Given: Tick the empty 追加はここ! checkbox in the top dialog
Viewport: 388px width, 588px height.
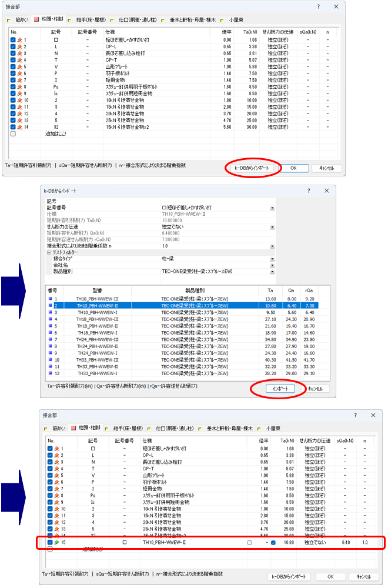Looking at the screenshot, I should (13, 134).
